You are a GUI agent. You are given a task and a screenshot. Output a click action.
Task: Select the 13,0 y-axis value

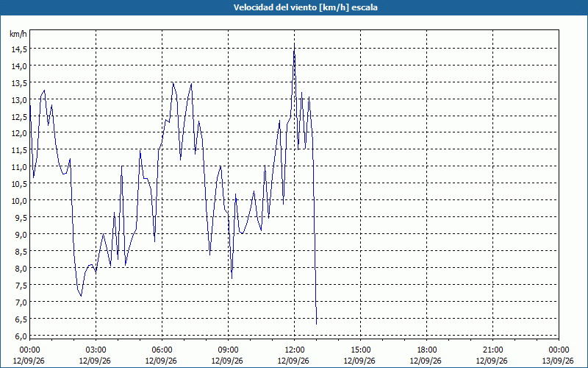pos(18,100)
